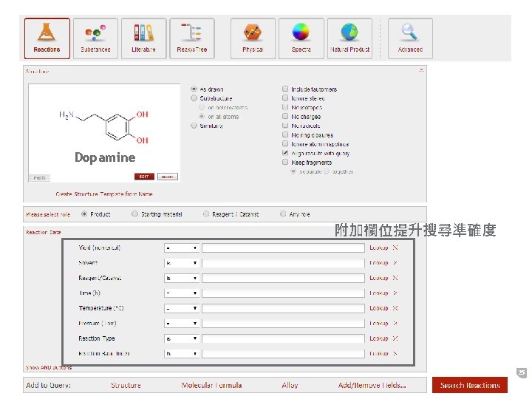This screenshot has height=399, width=532.
Task: Open the Advanced search magnifier icon
Action: coord(410,38)
